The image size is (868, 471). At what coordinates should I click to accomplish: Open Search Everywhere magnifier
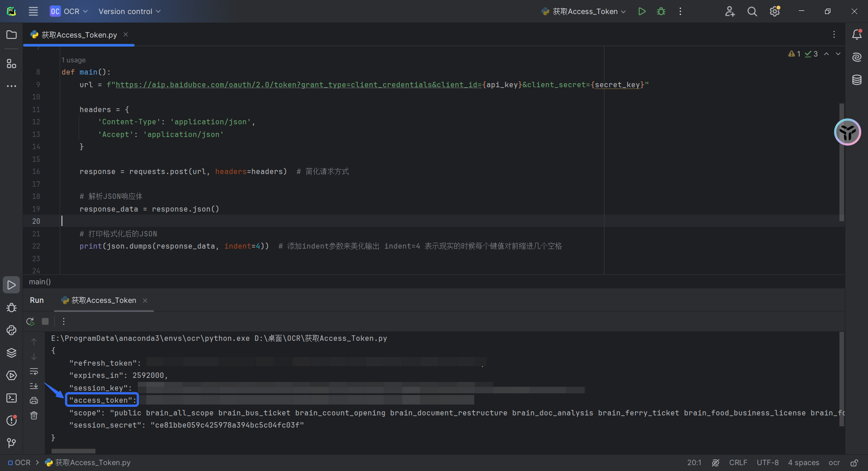coord(752,11)
